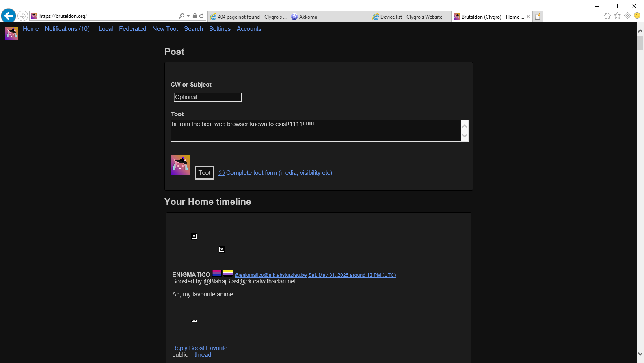This screenshot has width=644, height=363.
Task: Click the page scrollbar down arrow
Action: [640, 354]
